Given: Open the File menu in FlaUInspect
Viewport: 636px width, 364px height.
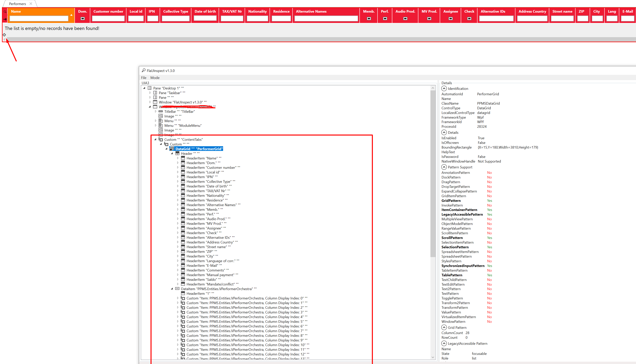Looking at the screenshot, I should (x=144, y=78).
